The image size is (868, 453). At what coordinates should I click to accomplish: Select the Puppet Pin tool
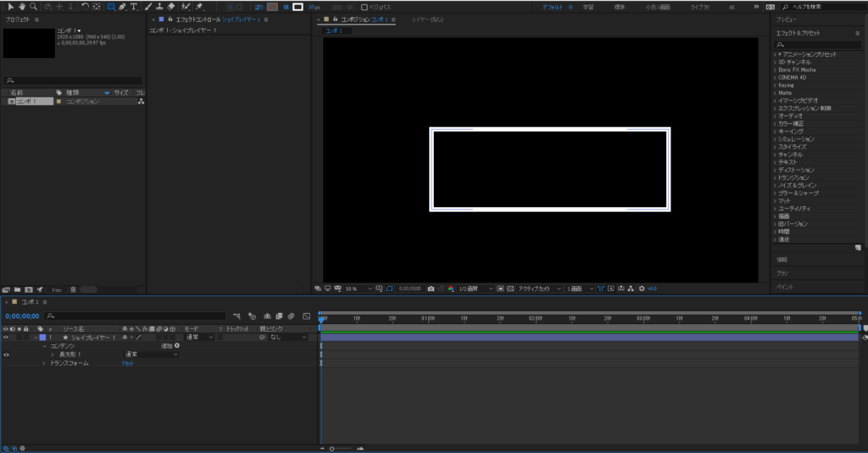[199, 7]
